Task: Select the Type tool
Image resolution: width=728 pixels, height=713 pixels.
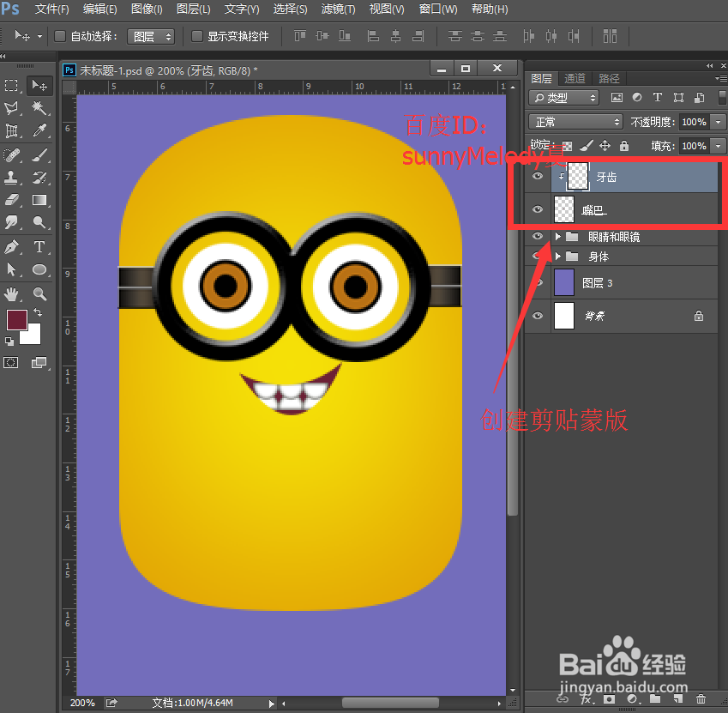Action: (39, 246)
